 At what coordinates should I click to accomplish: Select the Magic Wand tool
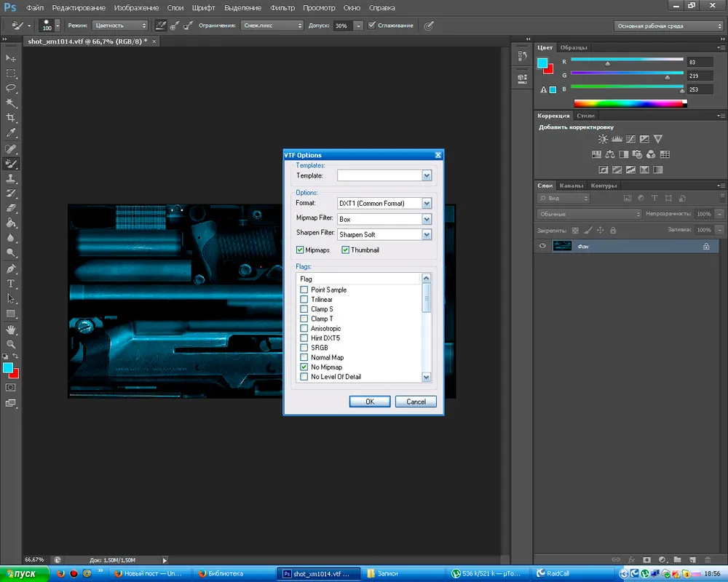11,103
